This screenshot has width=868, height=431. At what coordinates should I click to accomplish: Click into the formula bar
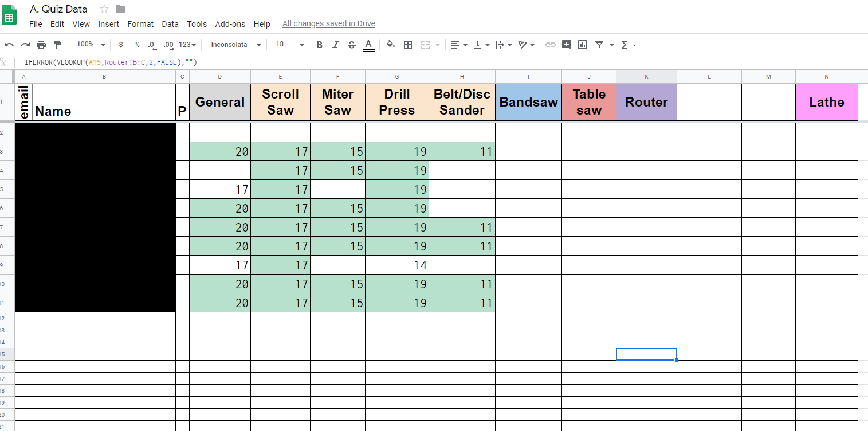pos(441,62)
